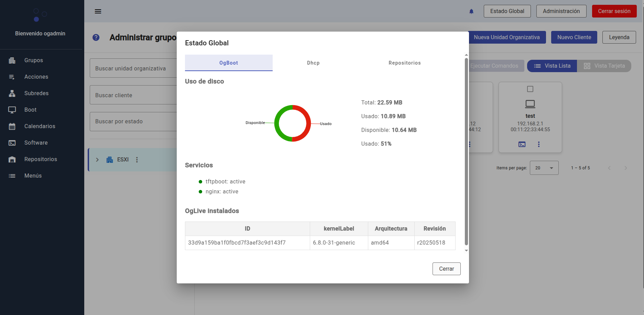Switch to Vista Lista view

coord(552,66)
